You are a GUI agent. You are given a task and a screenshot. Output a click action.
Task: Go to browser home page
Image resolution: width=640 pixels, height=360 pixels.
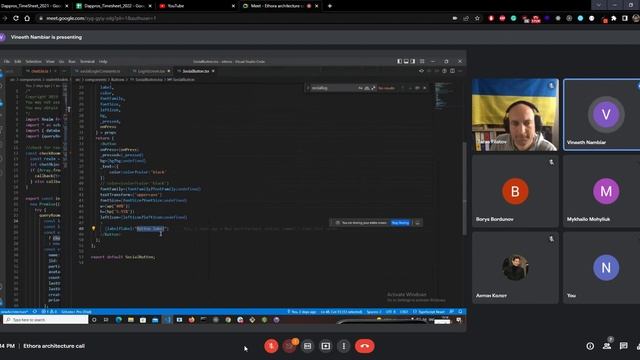pos(27,18)
